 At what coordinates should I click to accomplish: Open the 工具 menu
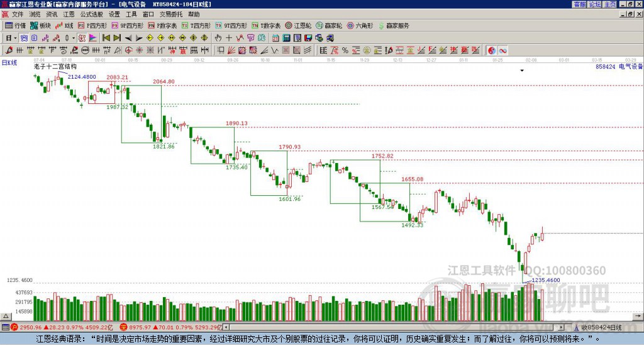tap(131, 14)
